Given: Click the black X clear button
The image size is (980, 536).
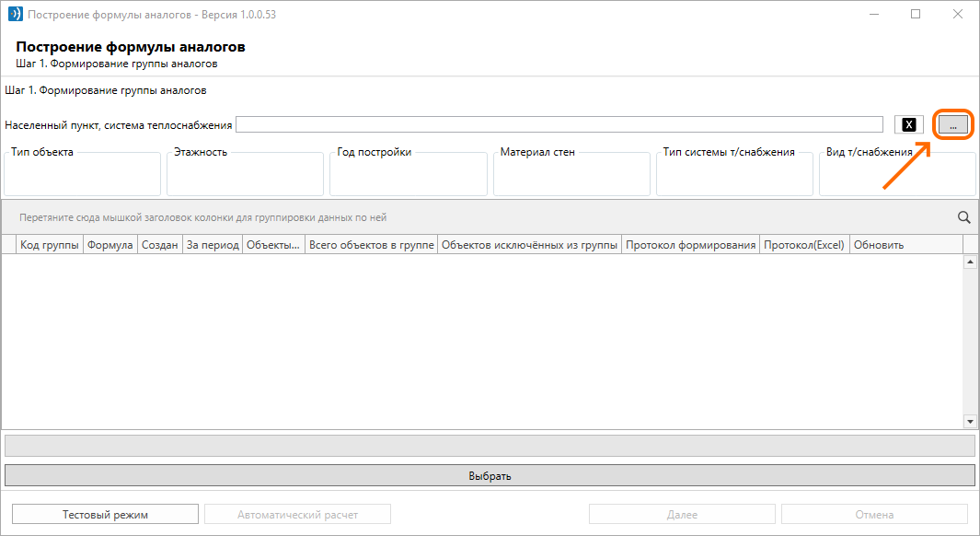Looking at the screenshot, I should click(909, 124).
